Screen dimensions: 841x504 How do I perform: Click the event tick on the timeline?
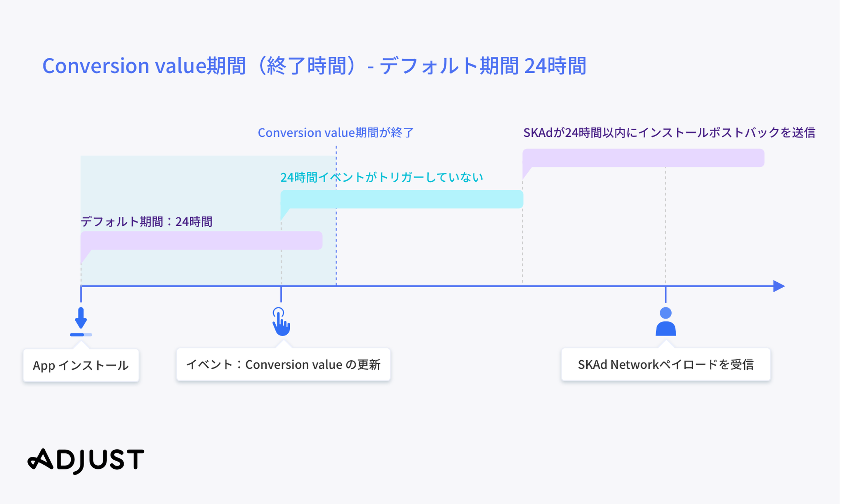click(282, 294)
